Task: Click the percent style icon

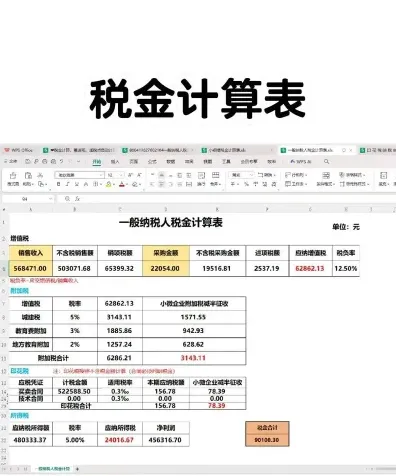Action: pos(246,184)
